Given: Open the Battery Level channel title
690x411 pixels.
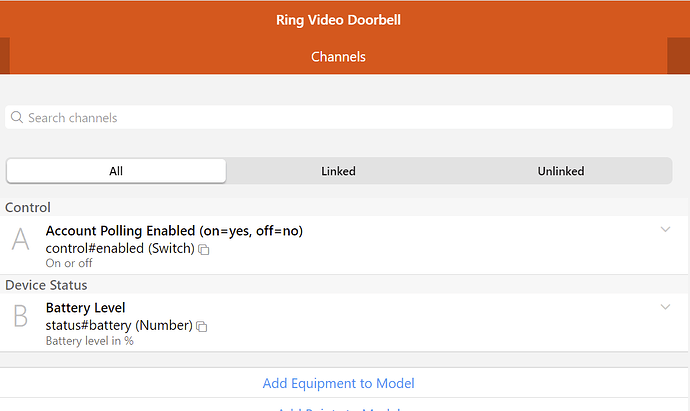Looking at the screenshot, I should coord(86,308).
